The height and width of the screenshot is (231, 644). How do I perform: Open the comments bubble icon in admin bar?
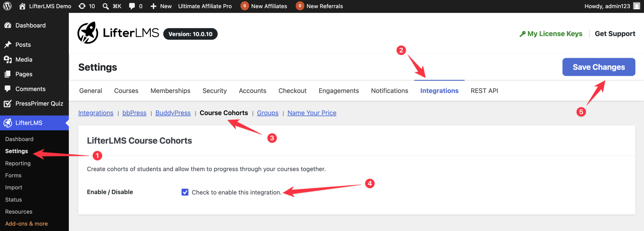(132, 6)
